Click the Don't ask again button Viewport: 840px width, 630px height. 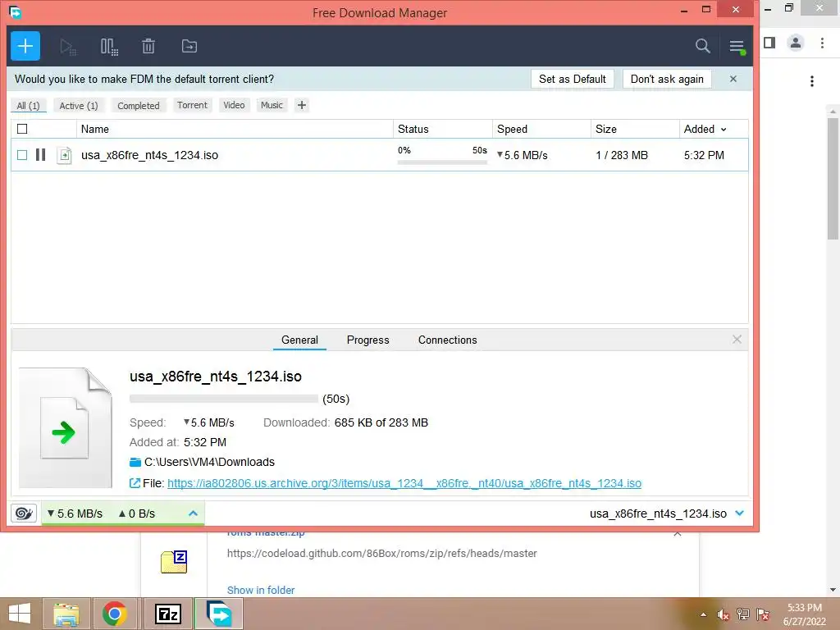tap(667, 79)
